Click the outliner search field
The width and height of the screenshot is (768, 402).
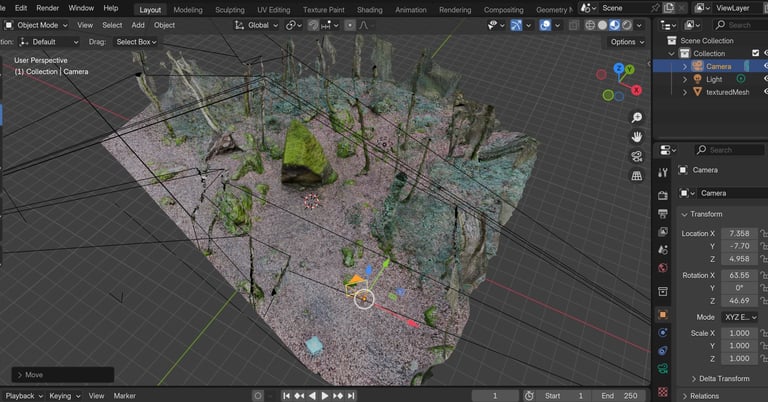click(x=739, y=25)
